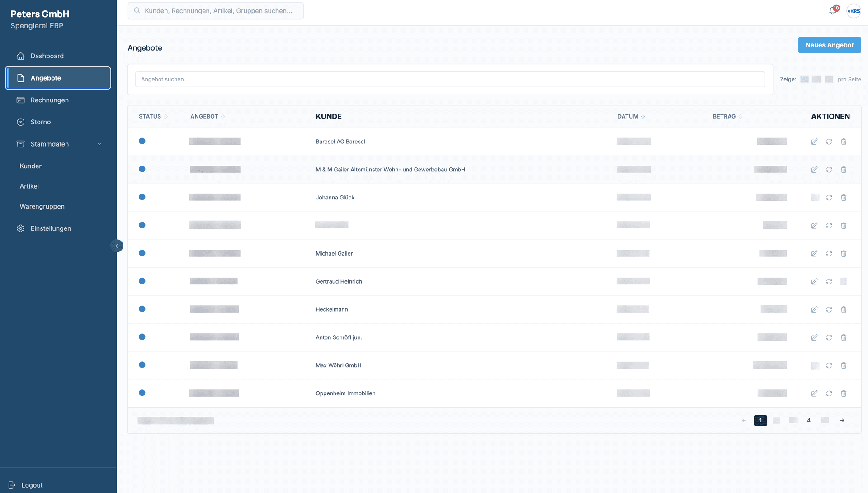Click the customer name Johanna Glück
The image size is (868, 493).
335,198
